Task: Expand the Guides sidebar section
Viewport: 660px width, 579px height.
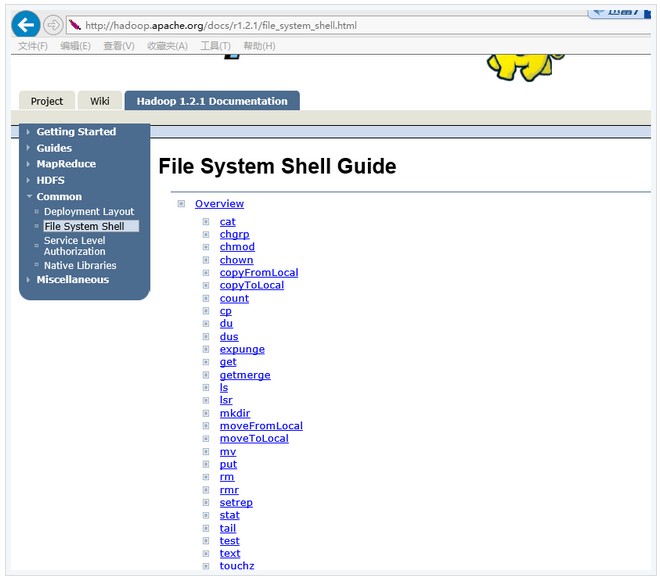Action: pos(54,148)
